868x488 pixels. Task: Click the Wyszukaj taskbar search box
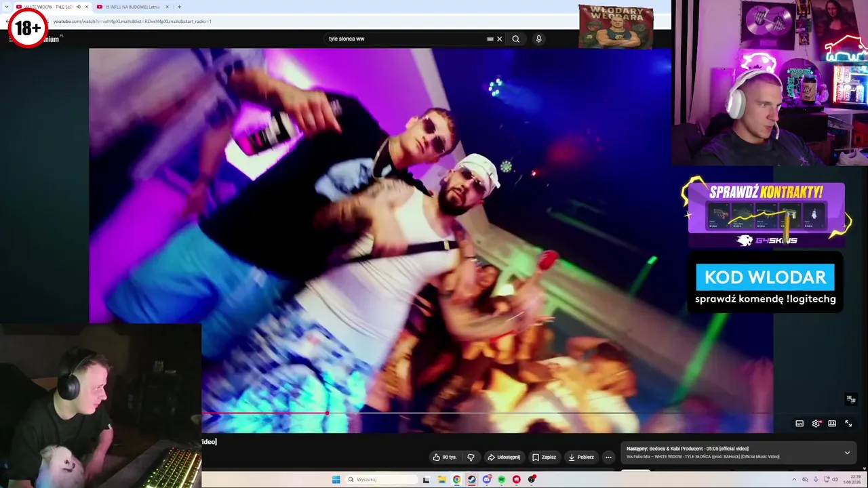tap(381, 479)
